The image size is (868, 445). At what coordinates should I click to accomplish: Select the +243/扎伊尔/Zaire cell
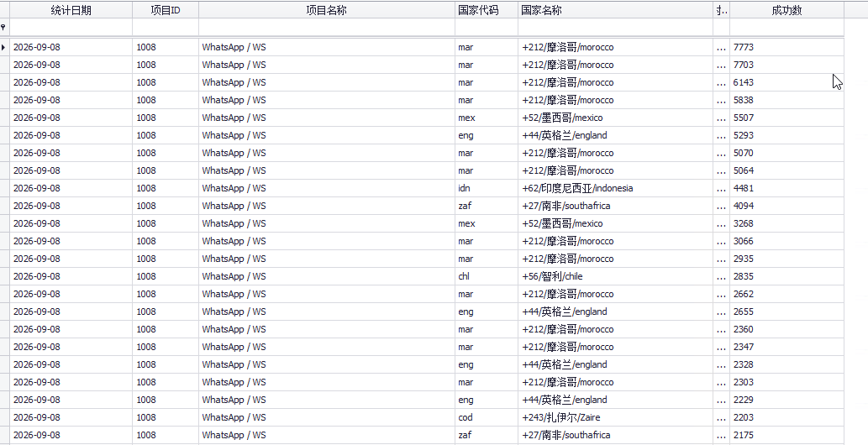(616, 417)
